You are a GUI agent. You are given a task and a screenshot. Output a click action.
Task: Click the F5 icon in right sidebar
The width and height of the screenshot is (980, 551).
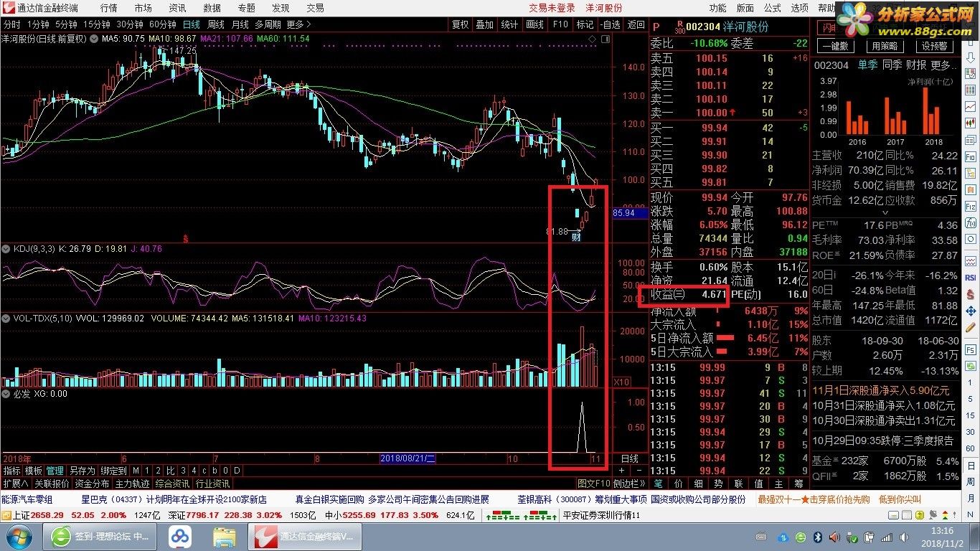pos(971,349)
